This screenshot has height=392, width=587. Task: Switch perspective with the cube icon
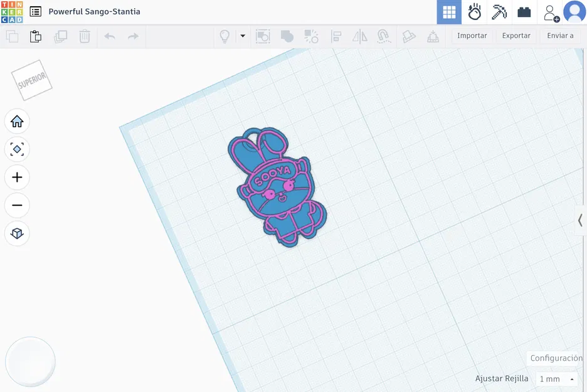(17, 233)
